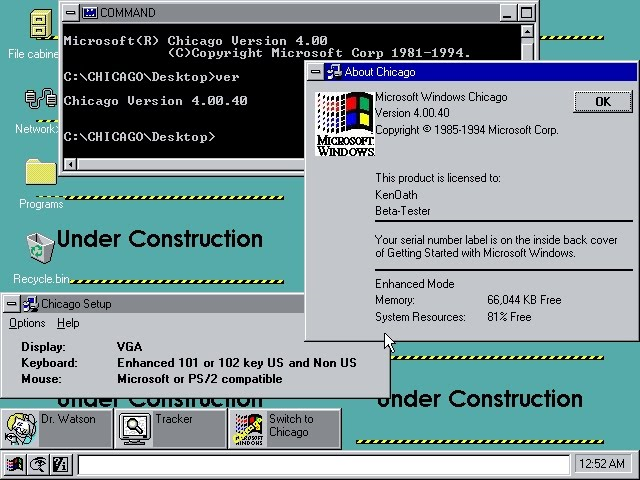Click the Microsoft or PS/2 compatible mouse value

point(200,379)
